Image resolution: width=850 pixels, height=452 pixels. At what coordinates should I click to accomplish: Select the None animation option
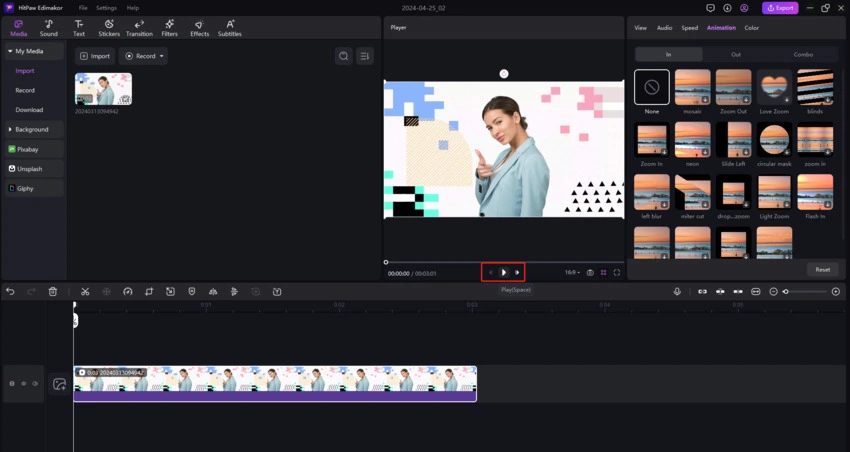[x=652, y=87]
